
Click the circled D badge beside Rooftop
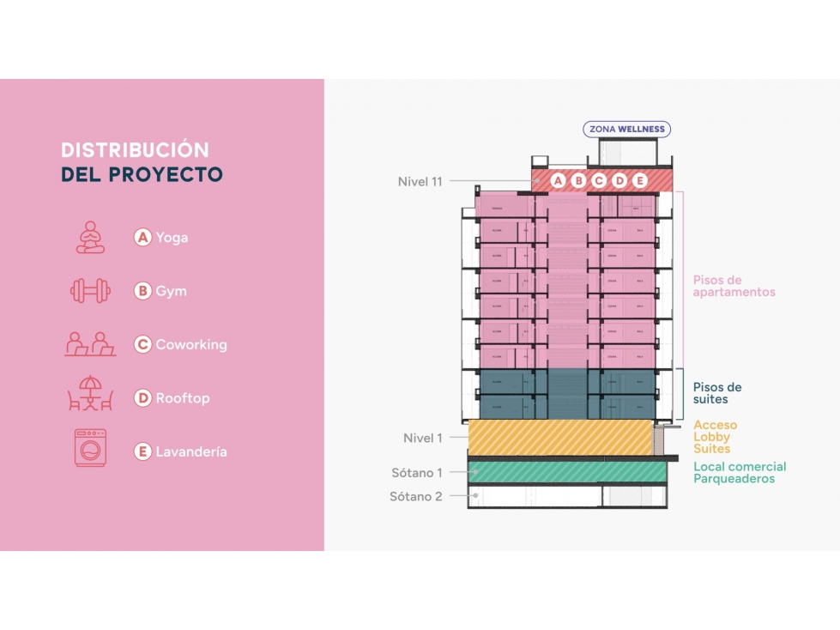(142, 398)
